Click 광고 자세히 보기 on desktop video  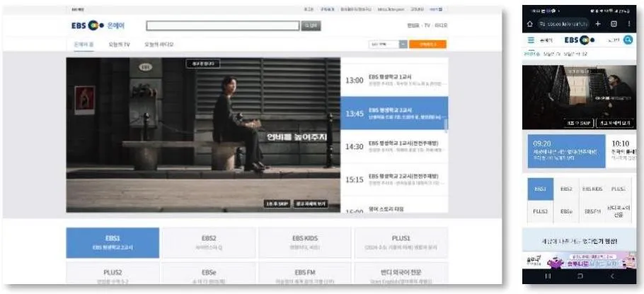tap(311, 204)
